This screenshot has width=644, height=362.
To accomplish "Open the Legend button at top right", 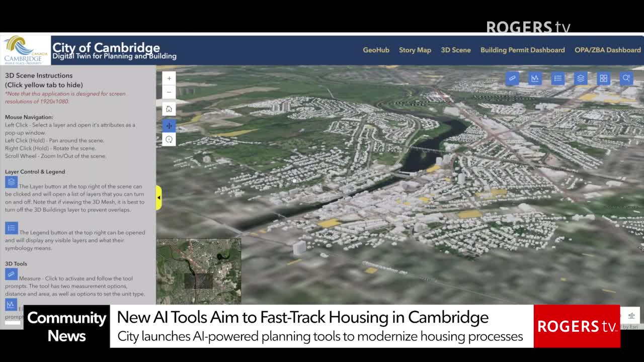I will (x=558, y=78).
